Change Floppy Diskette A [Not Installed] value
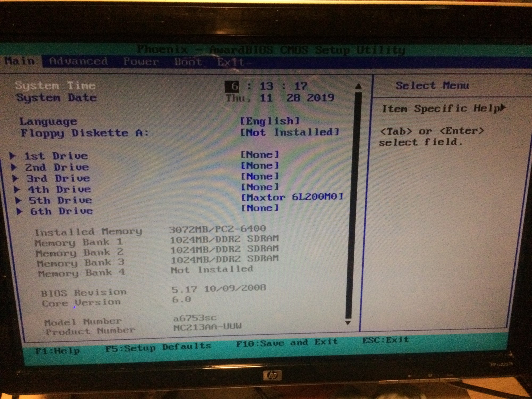Viewport: 532px width, 399px height. click(x=289, y=132)
